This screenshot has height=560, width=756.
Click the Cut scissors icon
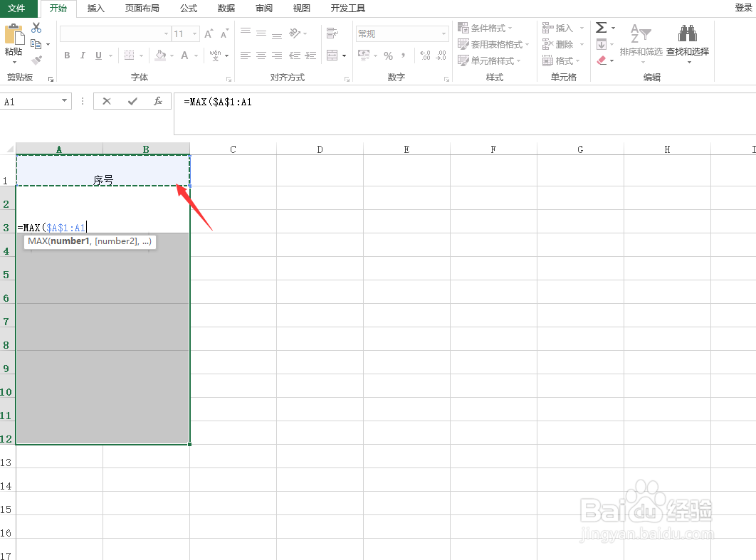36,28
